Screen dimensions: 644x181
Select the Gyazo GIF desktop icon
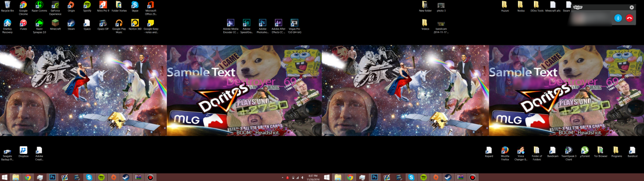(x=103, y=25)
